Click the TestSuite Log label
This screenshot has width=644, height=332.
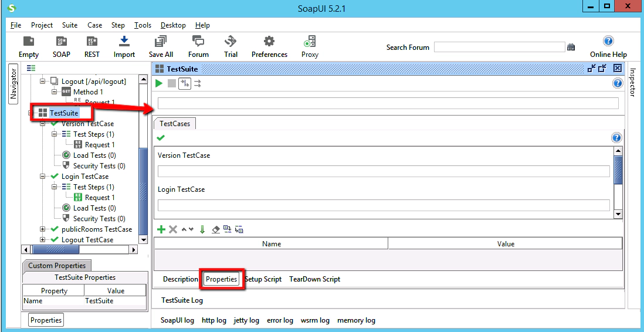(x=182, y=300)
